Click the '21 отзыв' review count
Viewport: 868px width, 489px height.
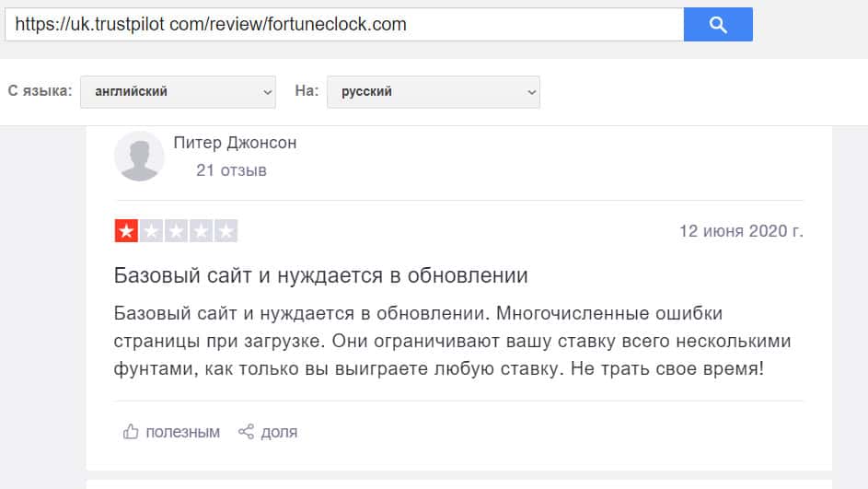click(231, 170)
